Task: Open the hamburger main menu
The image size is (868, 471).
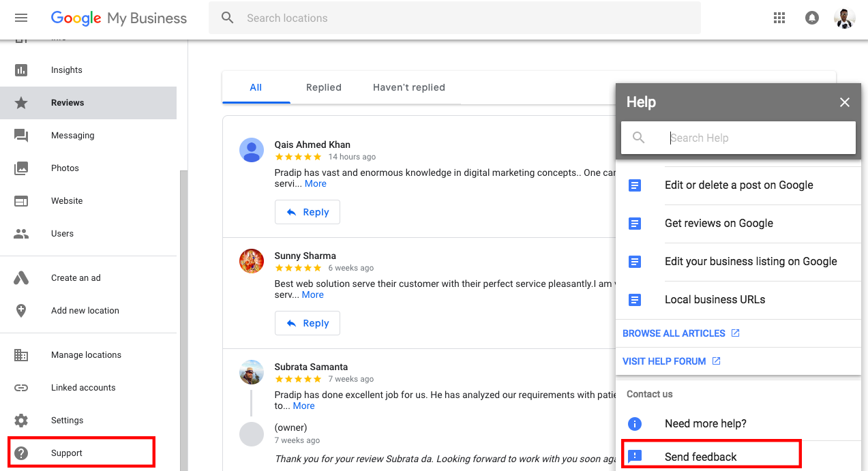Action: (21, 18)
